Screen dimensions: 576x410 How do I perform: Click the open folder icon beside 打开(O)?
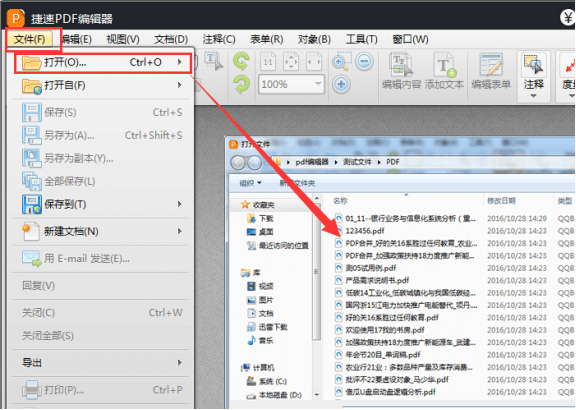(31, 63)
